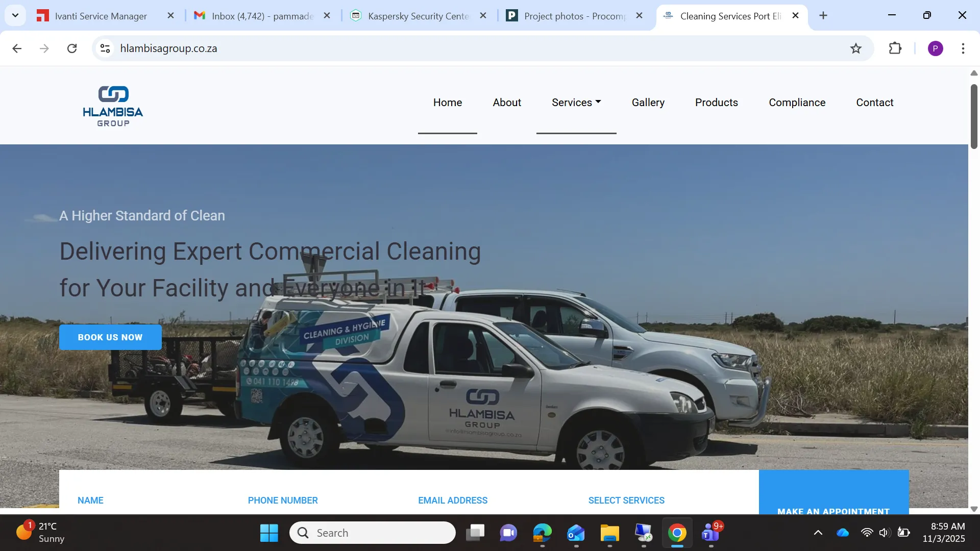Image resolution: width=980 pixels, height=551 pixels.
Task: Go to the Compliance page
Action: click(x=797, y=103)
